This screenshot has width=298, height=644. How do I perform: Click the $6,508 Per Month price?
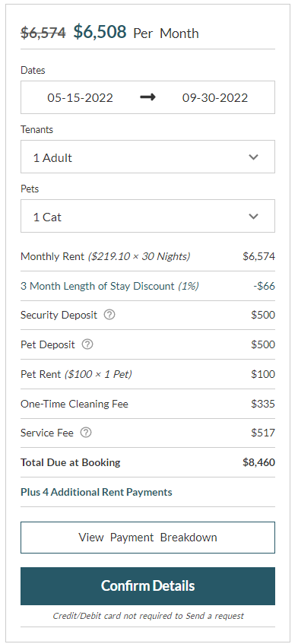pyautogui.click(x=136, y=32)
